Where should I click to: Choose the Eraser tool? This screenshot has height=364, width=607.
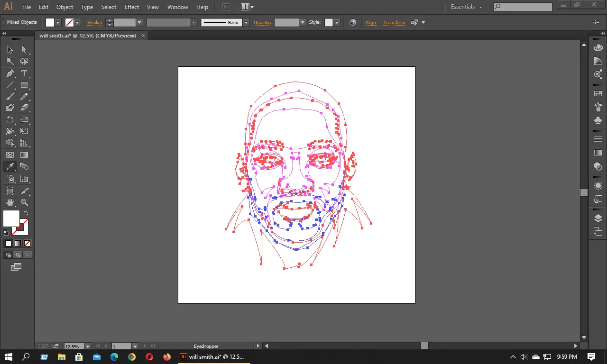(24, 108)
